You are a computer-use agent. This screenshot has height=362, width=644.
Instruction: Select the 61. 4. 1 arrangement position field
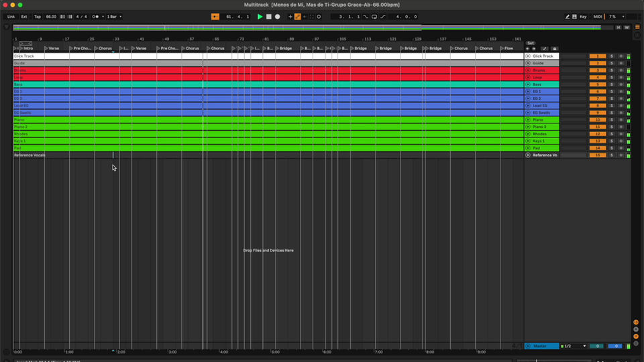tap(237, 17)
